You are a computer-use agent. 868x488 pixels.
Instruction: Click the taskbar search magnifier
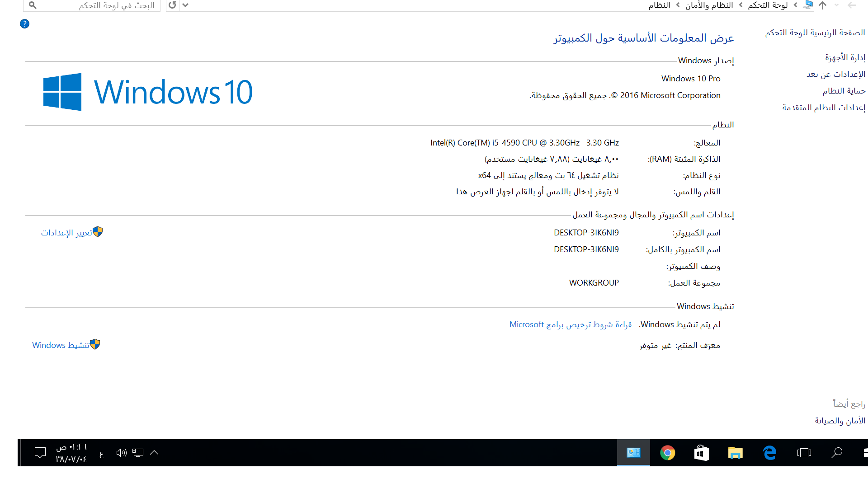point(837,453)
